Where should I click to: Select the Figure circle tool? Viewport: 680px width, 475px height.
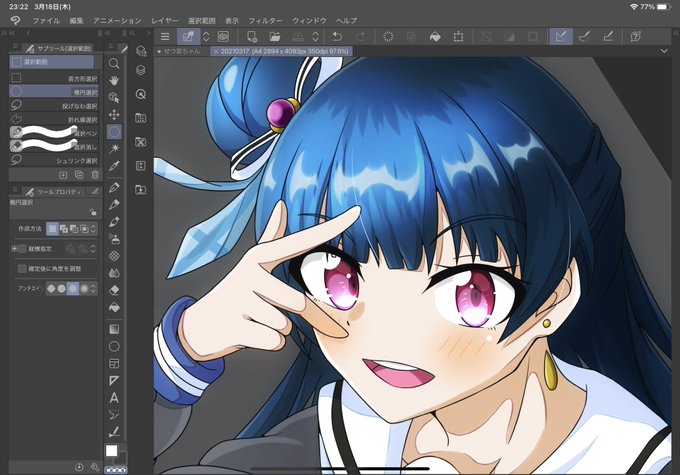coord(114,346)
